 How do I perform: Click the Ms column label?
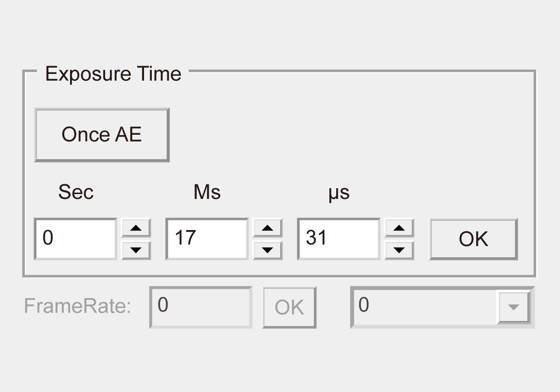(207, 192)
